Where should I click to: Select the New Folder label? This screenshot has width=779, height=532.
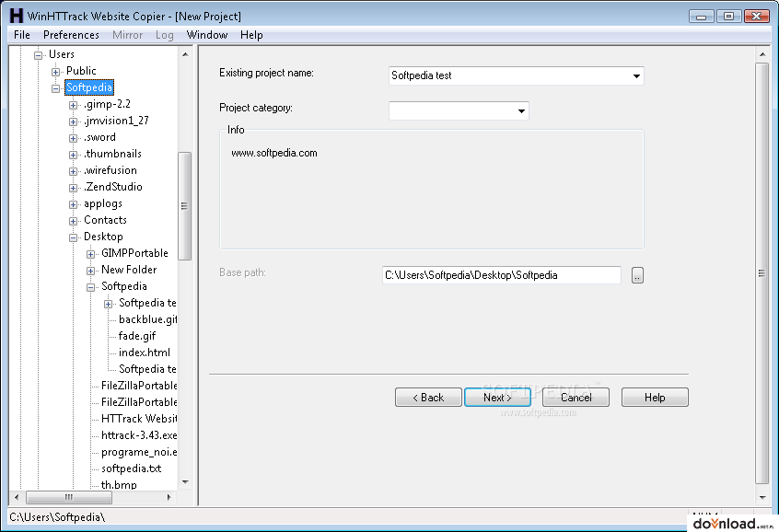point(129,270)
